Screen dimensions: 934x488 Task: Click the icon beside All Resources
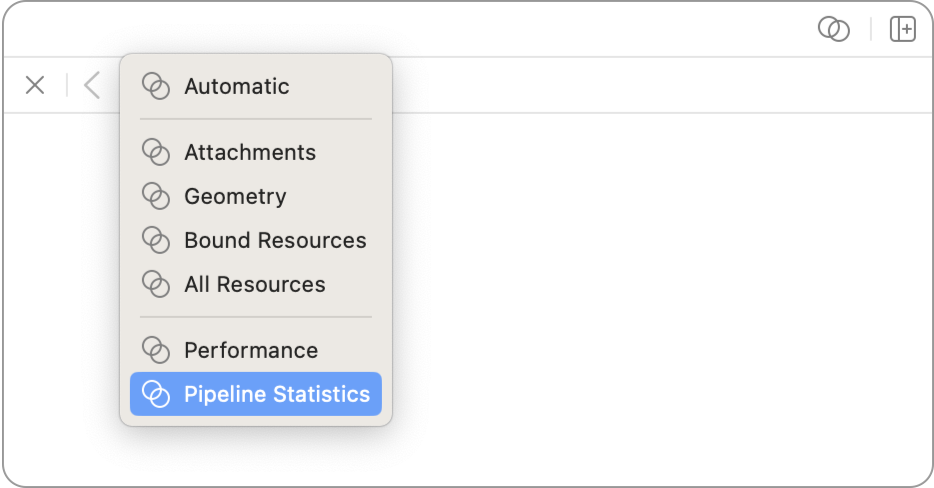tap(155, 284)
